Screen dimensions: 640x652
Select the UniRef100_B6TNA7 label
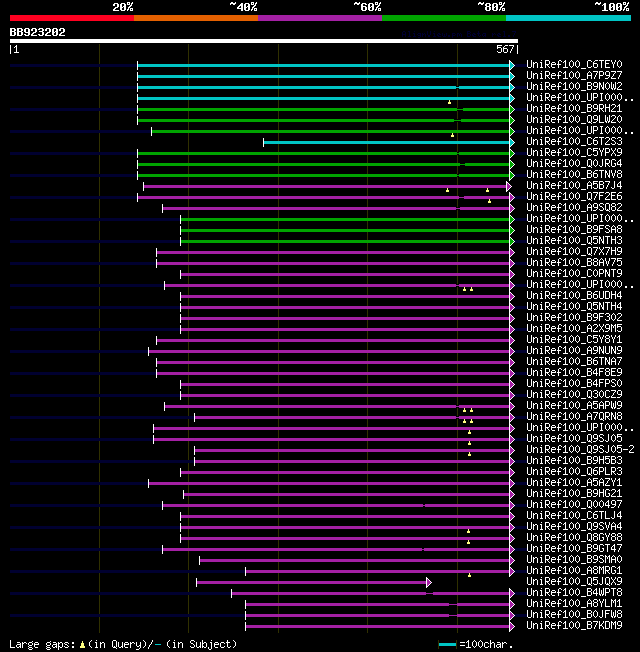coord(574,361)
